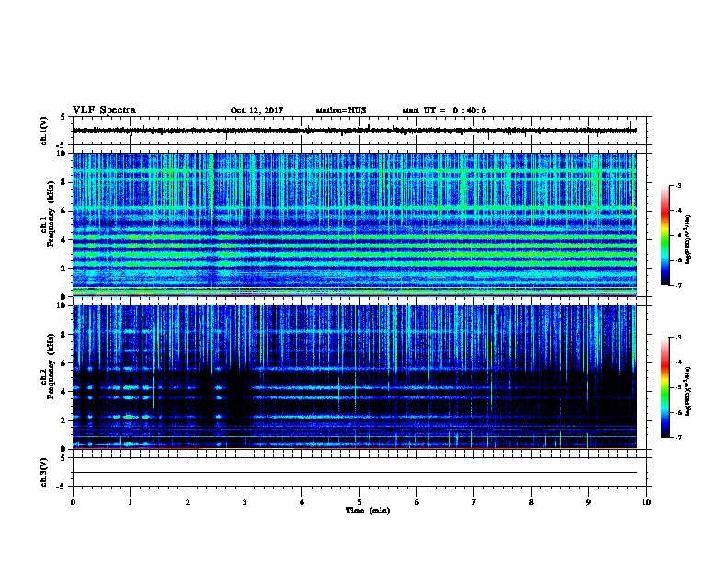Click time axis tick label "5"
Image resolution: width=728 pixels, height=563 pixels.
point(359,502)
